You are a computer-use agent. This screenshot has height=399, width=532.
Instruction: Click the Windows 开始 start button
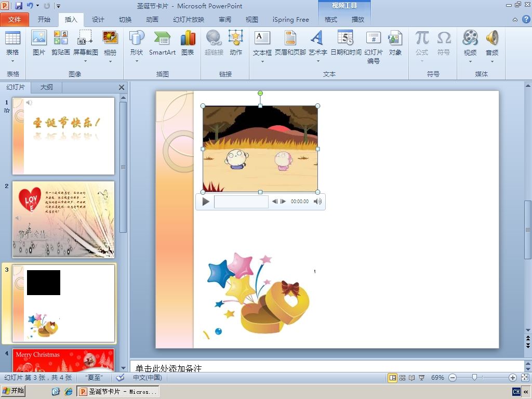13,391
